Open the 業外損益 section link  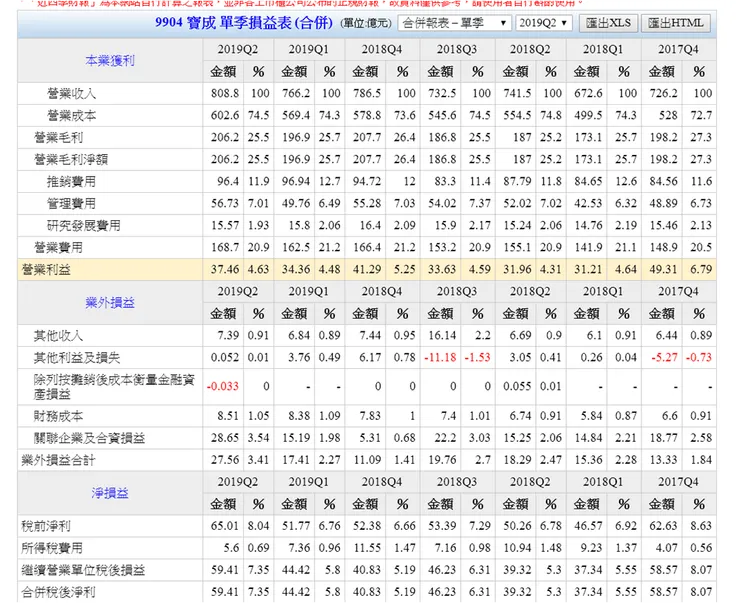[110, 302]
